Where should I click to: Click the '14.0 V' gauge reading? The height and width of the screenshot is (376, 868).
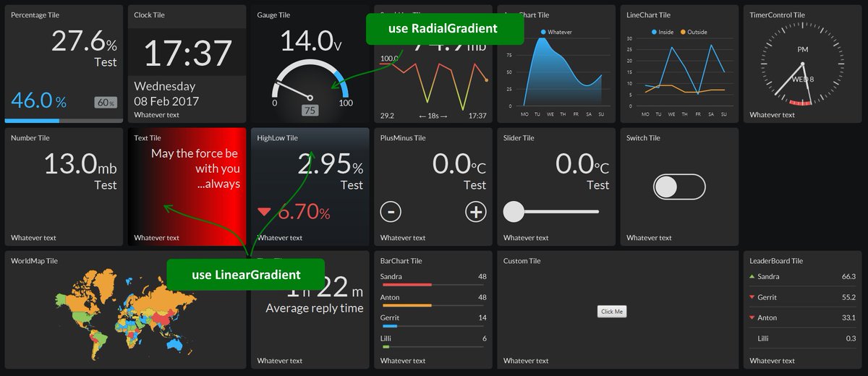click(310, 40)
